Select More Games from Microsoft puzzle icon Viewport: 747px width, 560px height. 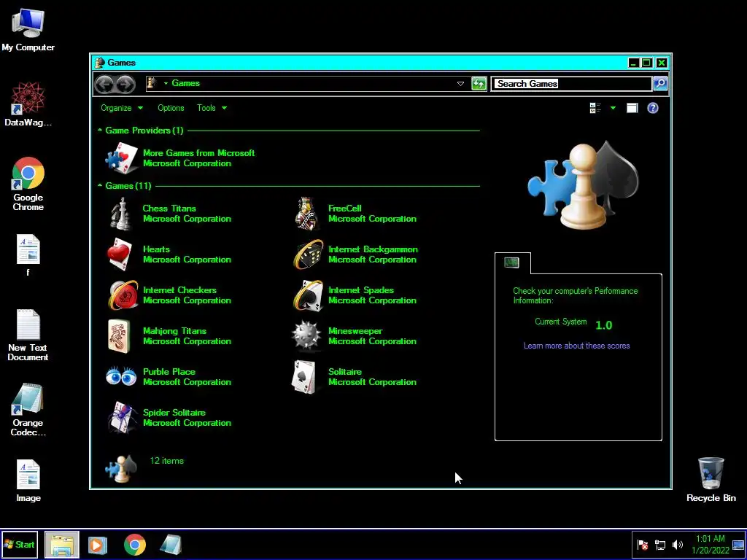pos(122,158)
